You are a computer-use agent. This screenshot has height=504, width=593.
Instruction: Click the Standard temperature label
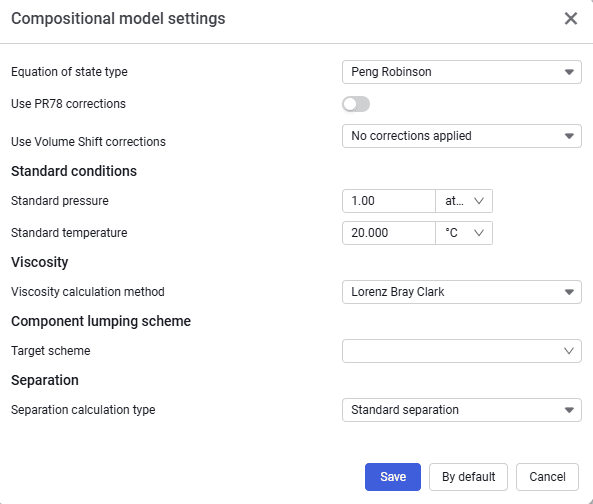[x=69, y=233]
